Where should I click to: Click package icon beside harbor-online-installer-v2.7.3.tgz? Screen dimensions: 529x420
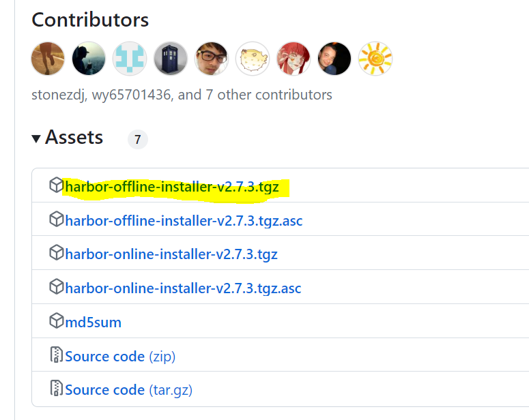56,254
